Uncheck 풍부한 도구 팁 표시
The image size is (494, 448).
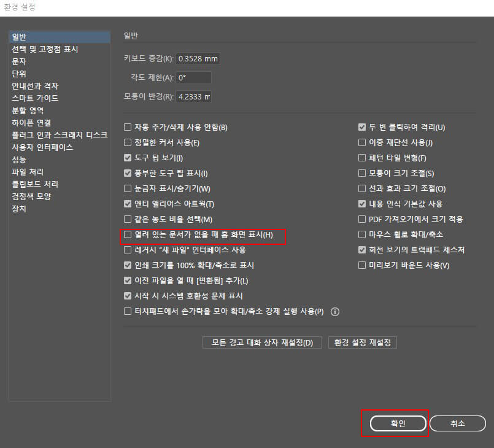[128, 173]
